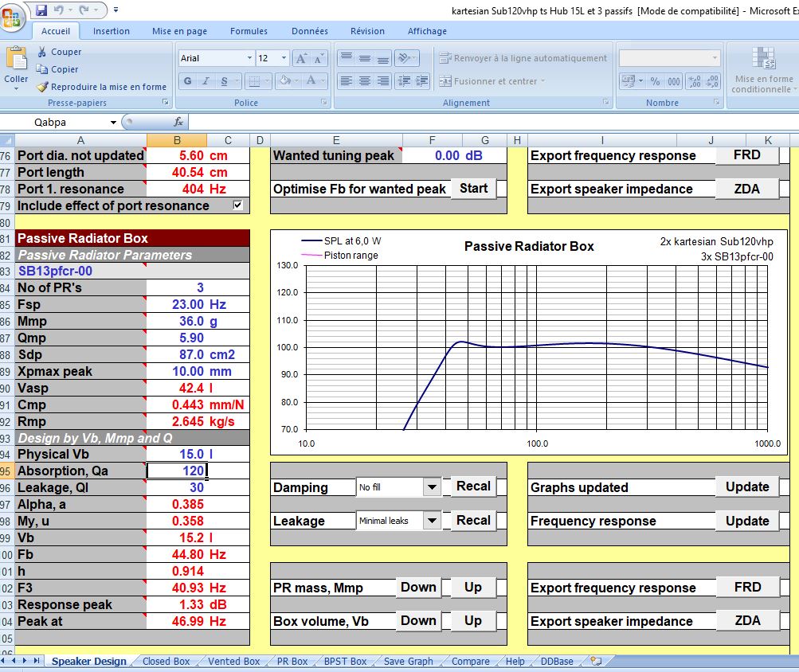Align text to the bottom of the cell
This screenshot has width=799, height=672.
point(383,57)
